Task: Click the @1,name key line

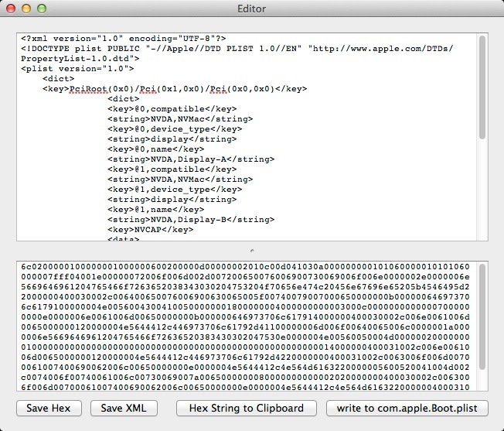Action: 155,210
